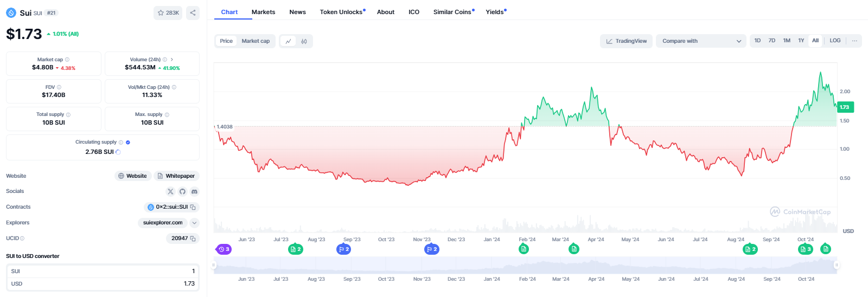The width and height of the screenshot is (868, 297).
Task: Set chart range to 1M
Action: [787, 41]
